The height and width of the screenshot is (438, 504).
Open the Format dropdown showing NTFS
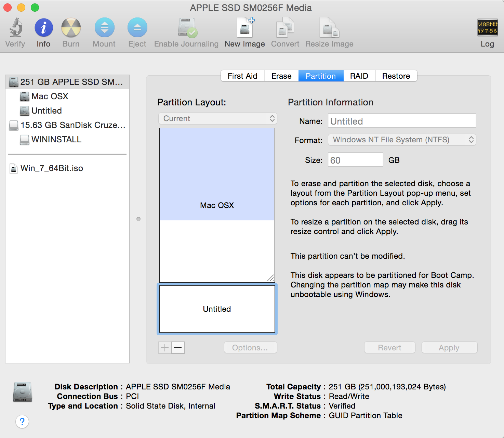[x=402, y=140]
